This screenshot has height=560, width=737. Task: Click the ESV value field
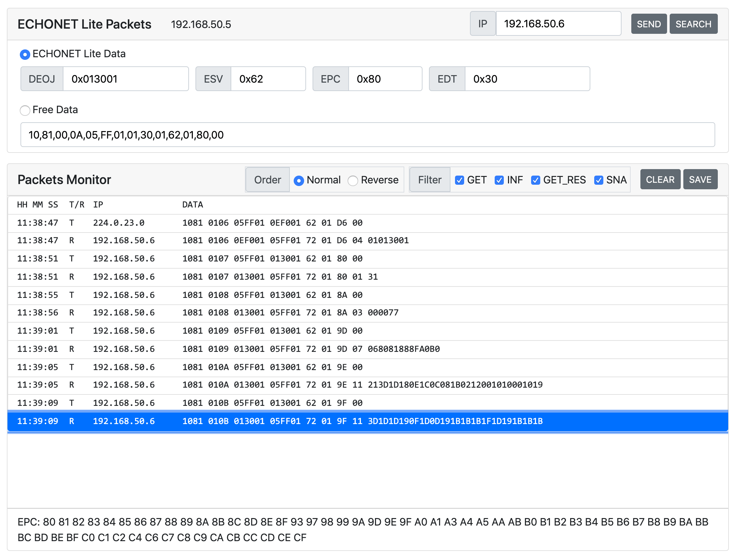[268, 79]
